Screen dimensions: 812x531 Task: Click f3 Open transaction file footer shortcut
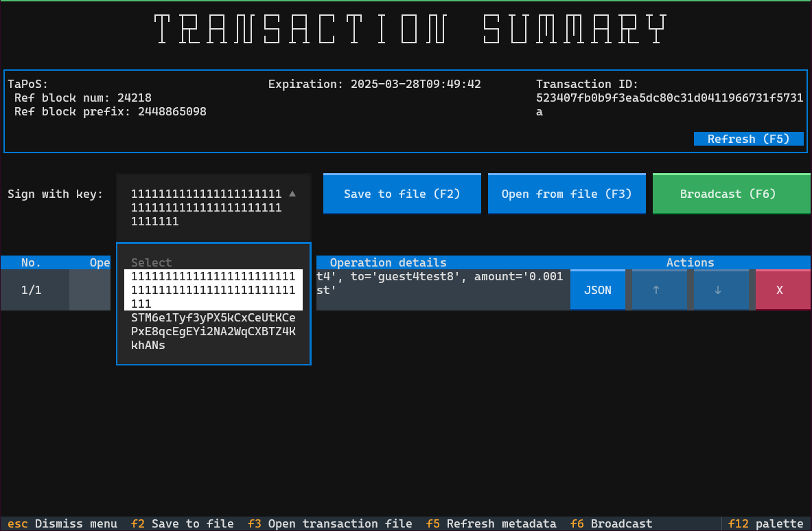[329, 523]
